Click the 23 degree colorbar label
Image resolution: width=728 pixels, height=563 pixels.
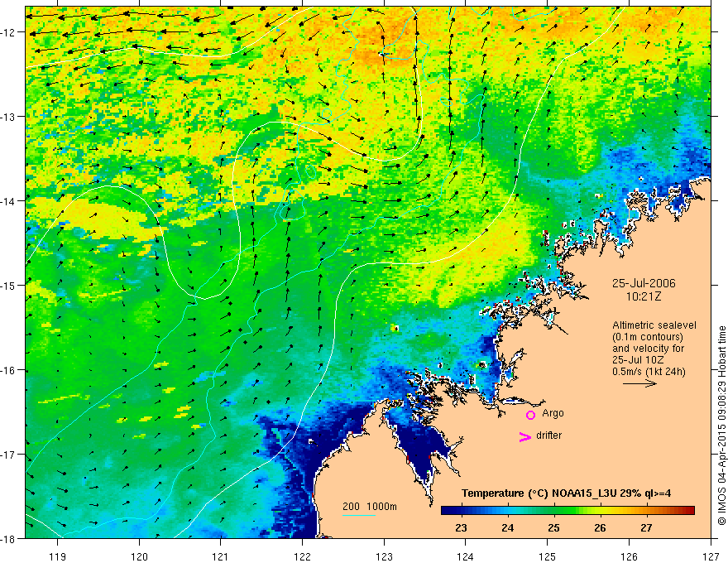[461, 528]
